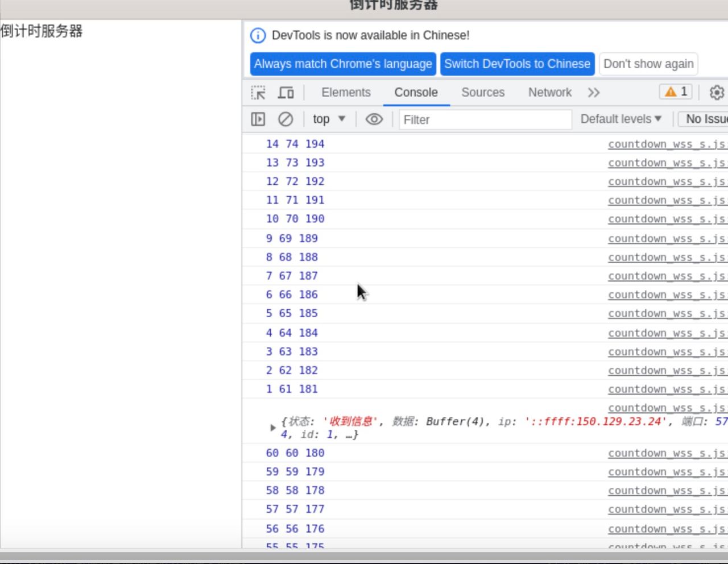728x564 pixels.
Task: Click the Don't show again button
Action: (648, 64)
